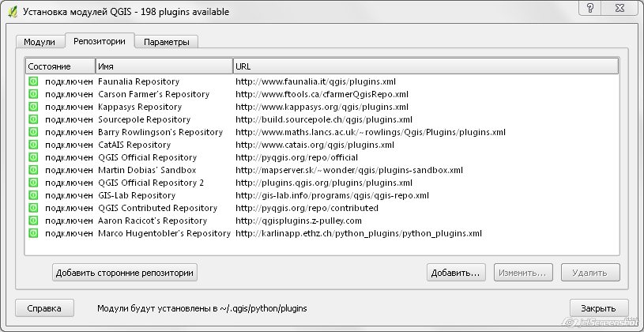
Task: Click the mapserver.sk plugins-sandbox.xml URL
Action: tap(349, 170)
